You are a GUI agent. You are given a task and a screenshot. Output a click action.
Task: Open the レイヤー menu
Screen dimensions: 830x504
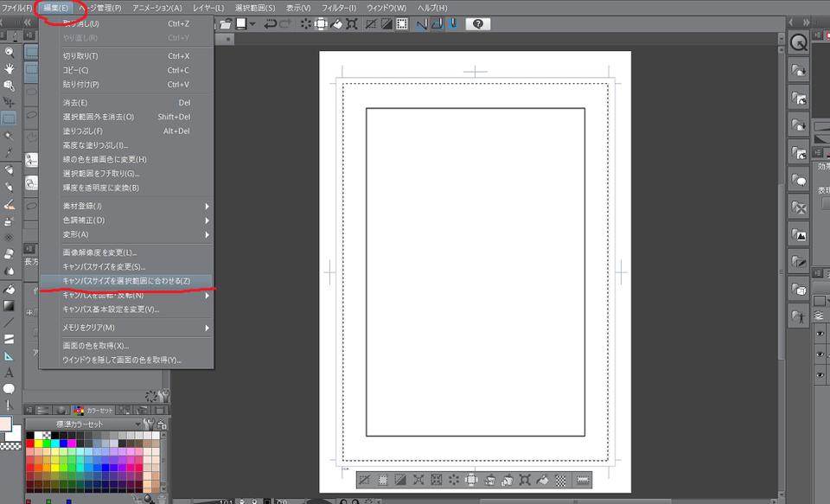tap(207, 8)
